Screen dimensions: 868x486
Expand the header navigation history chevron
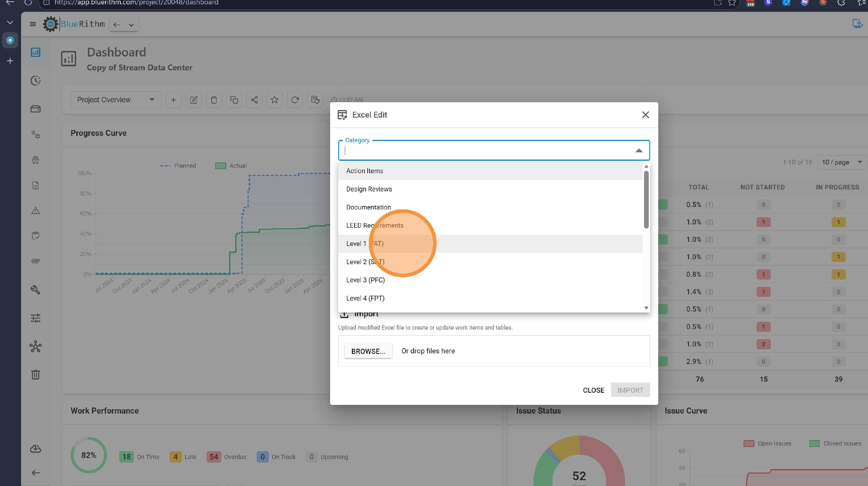point(131,25)
